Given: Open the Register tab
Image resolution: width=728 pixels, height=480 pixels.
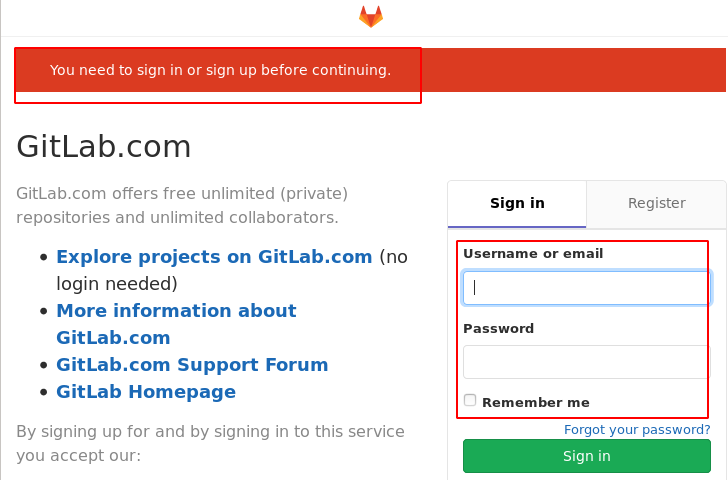Looking at the screenshot, I should click(656, 203).
